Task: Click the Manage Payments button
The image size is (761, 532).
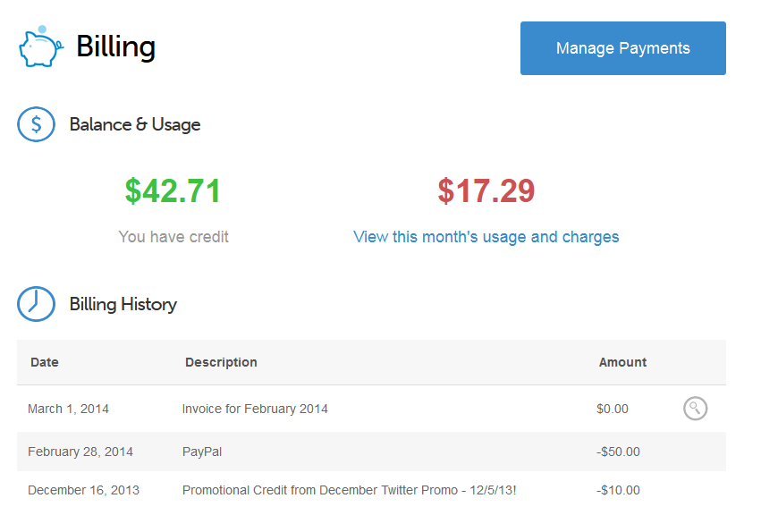Action: click(622, 48)
